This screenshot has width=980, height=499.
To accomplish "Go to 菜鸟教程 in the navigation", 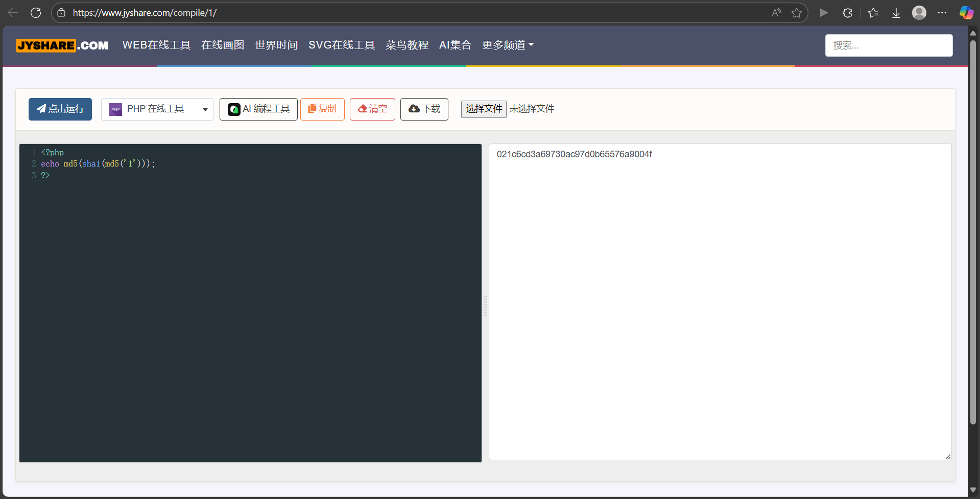I will 407,45.
